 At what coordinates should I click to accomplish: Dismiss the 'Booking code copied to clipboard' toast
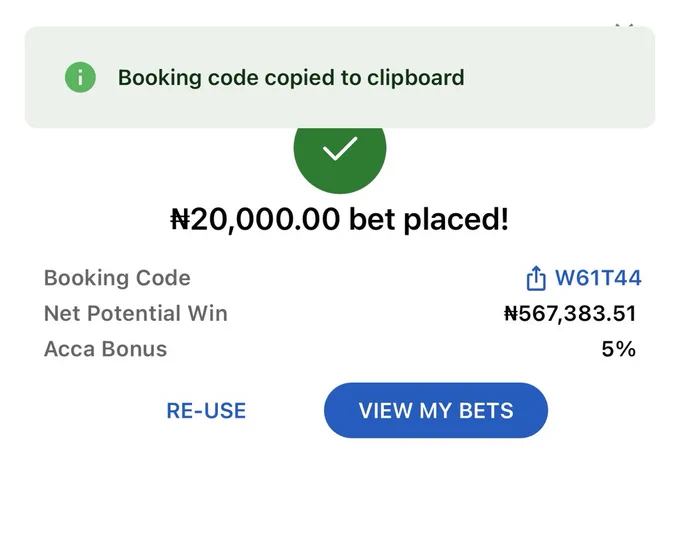[340, 77]
